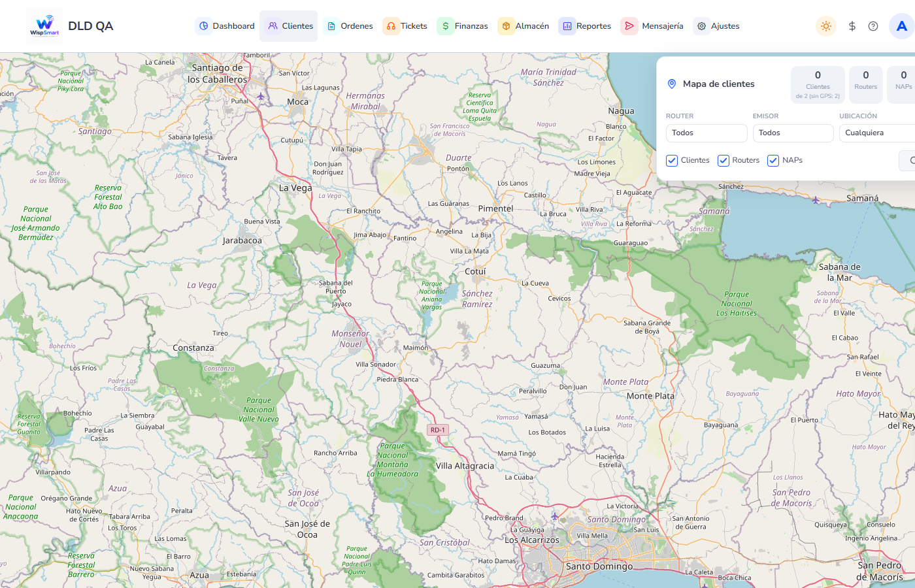This screenshot has height=588, width=915.
Task: Click the La Vega city label on map
Action: (295, 188)
